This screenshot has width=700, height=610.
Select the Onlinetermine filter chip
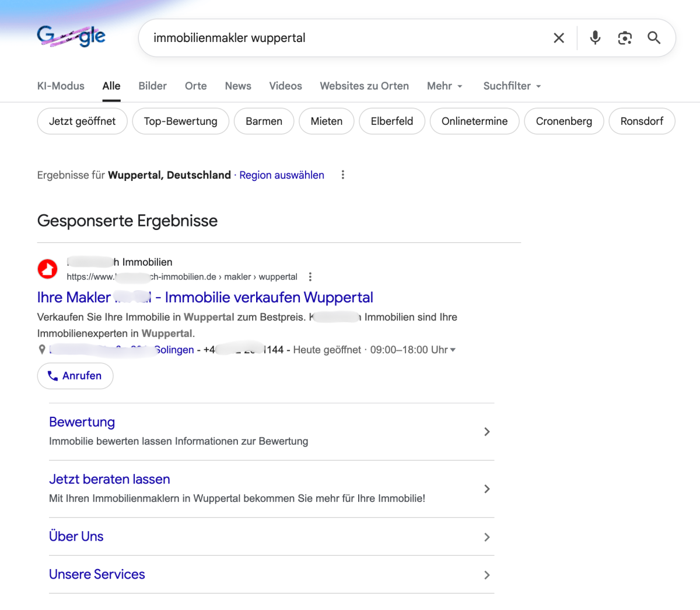pos(475,121)
